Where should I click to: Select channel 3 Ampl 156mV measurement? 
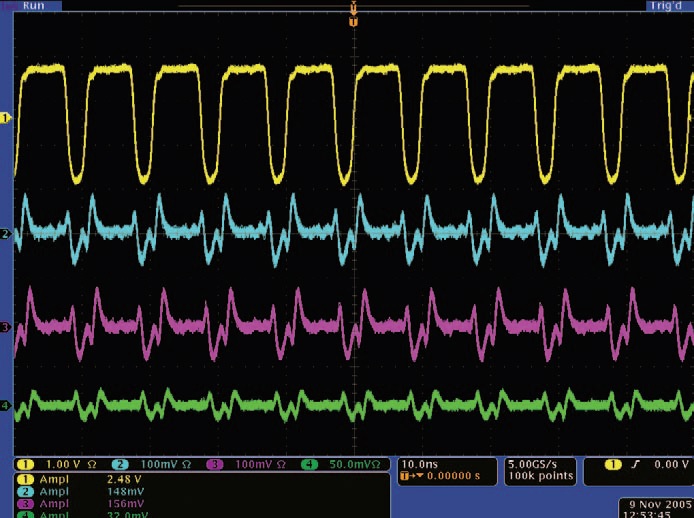pyautogui.click(x=90, y=503)
